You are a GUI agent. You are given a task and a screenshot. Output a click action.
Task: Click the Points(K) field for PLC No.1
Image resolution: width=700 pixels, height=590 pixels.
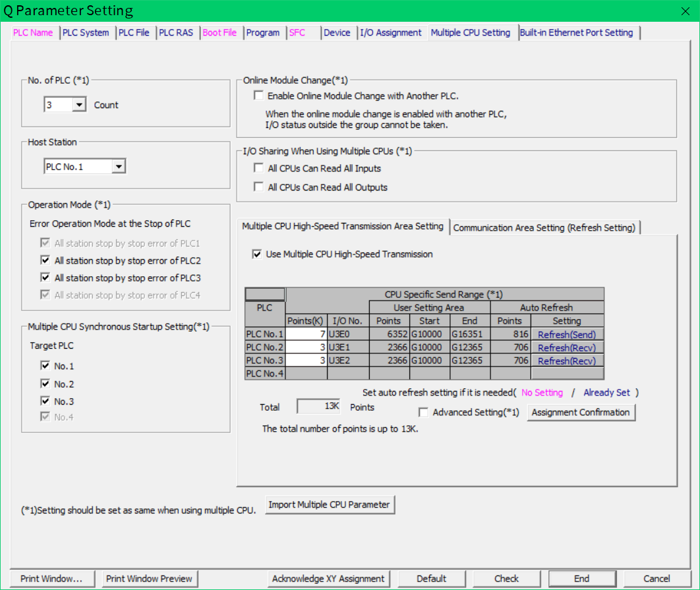pos(306,334)
